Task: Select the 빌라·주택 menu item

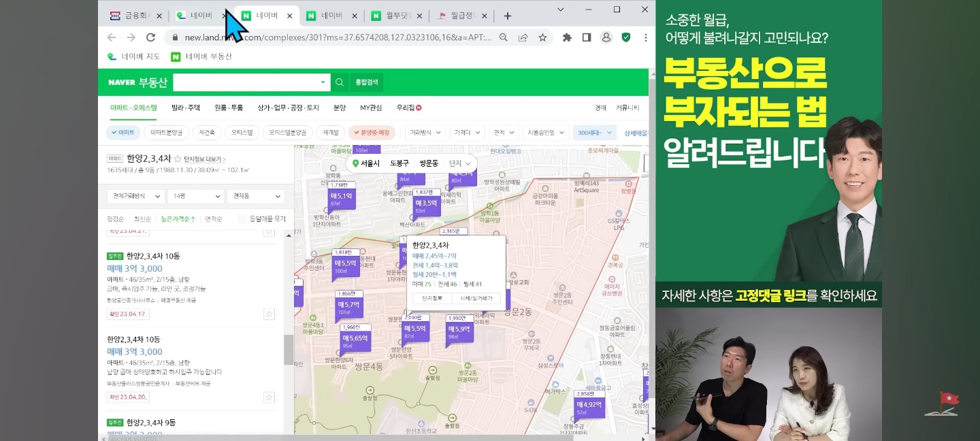Action: (186, 108)
